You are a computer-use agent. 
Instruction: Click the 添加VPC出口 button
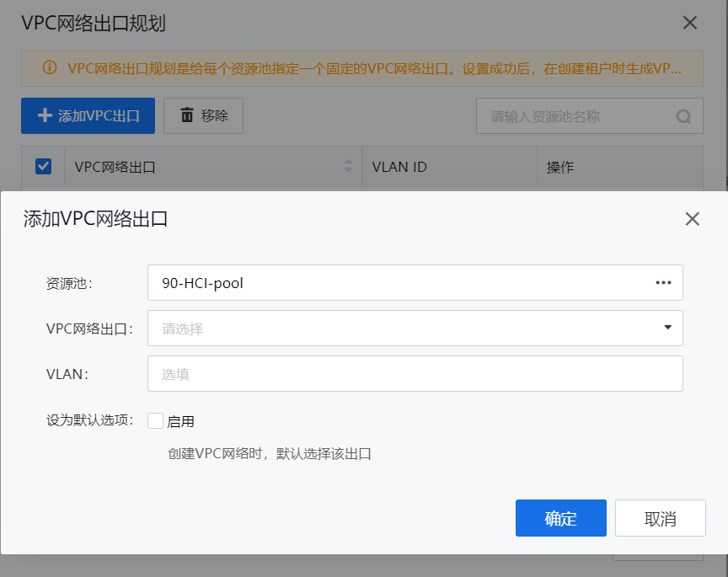tap(88, 115)
